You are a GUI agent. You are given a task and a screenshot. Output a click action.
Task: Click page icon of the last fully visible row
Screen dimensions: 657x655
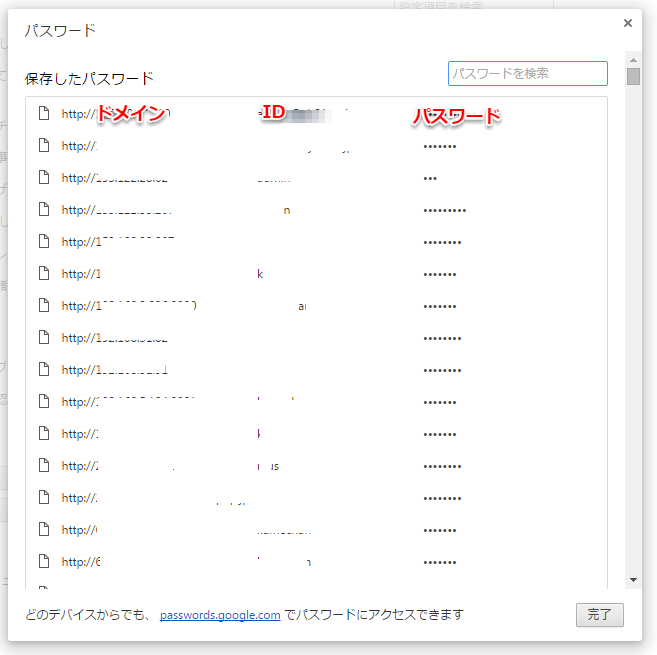click(x=43, y=562)
